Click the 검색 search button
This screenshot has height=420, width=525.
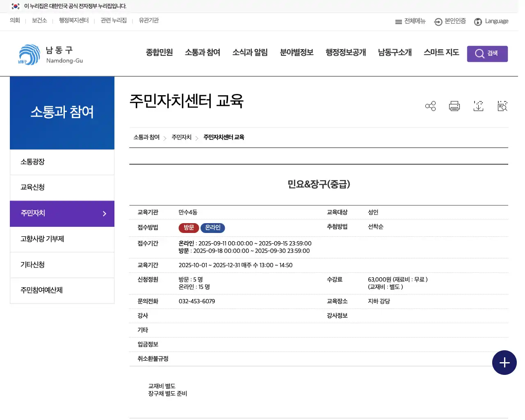[x=487, y=53]
